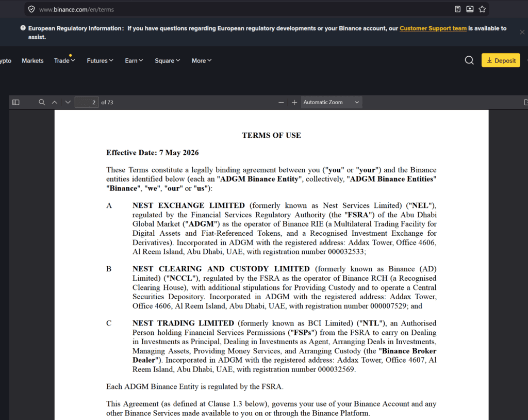Viewport: 528px width, 420px height.
Task: Expand the More menu
Action: coord(202,61)
